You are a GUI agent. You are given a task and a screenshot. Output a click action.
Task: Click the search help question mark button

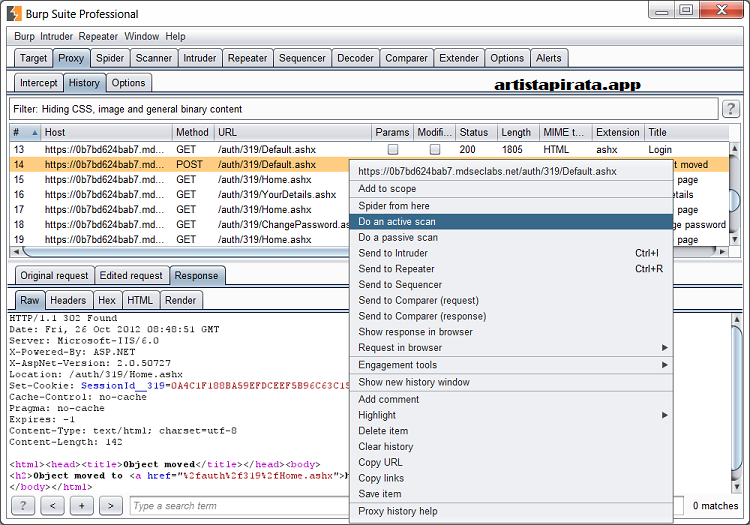22,505
